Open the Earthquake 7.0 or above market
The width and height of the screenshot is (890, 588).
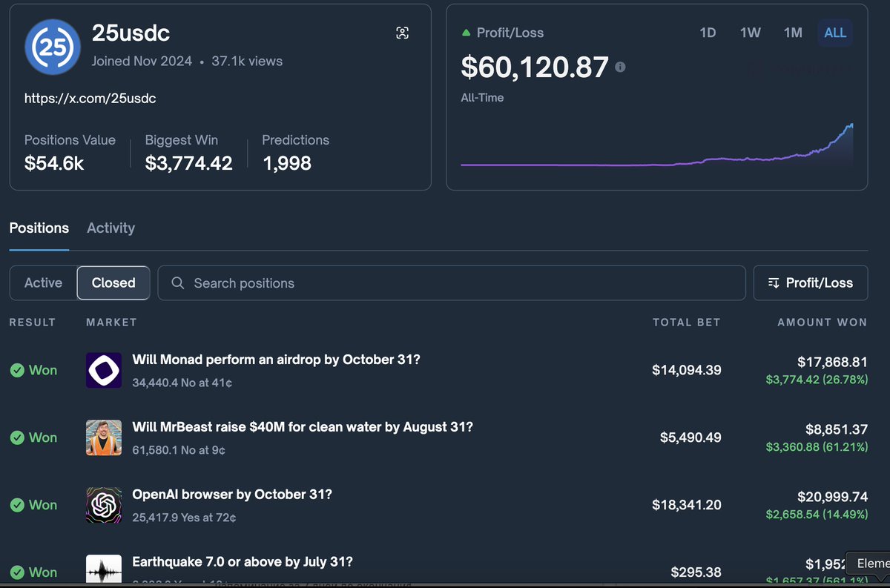pos(243,562)
